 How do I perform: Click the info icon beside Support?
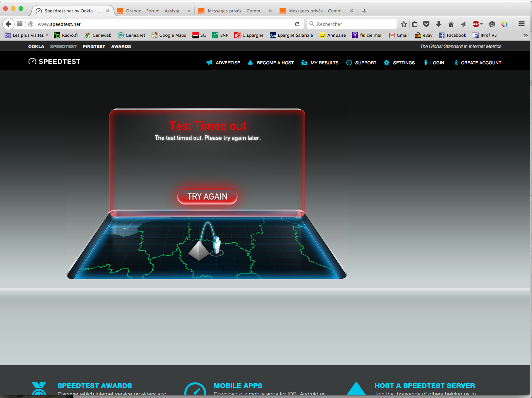tap(349, 62)
